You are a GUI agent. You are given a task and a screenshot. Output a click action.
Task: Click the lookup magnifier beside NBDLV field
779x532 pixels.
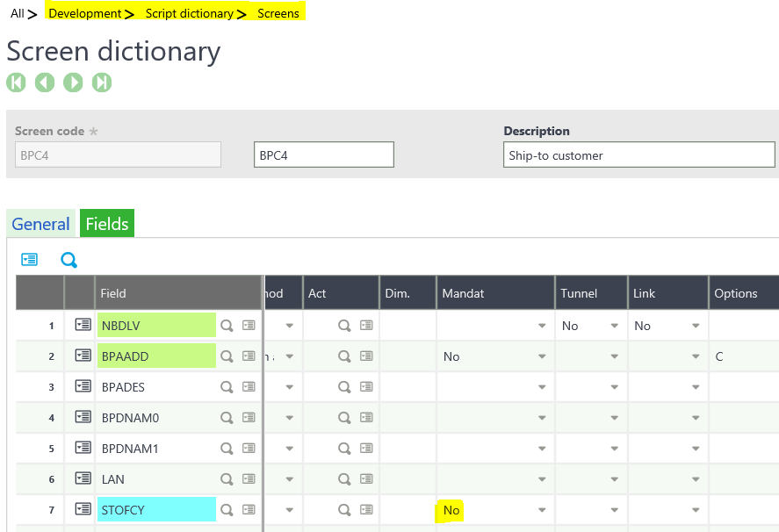[227, 326]
